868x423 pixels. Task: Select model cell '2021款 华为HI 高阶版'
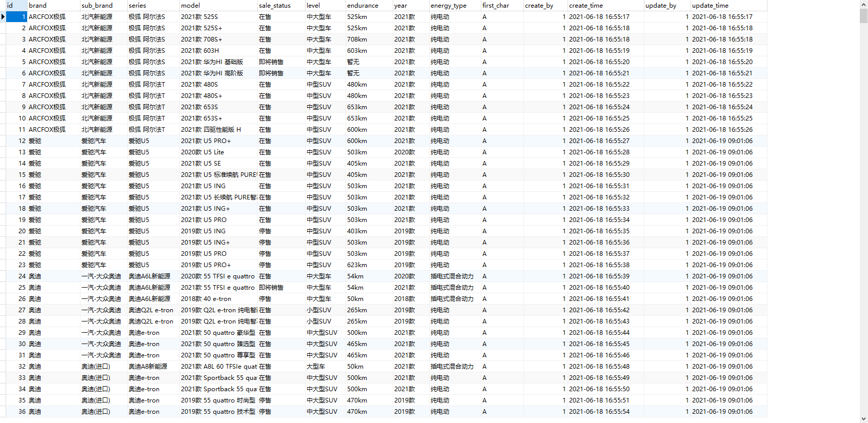click(218, 73)
